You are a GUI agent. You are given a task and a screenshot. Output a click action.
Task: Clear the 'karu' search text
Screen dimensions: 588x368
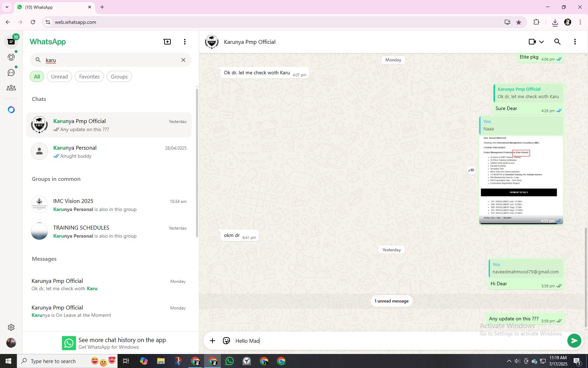point(183,60)
